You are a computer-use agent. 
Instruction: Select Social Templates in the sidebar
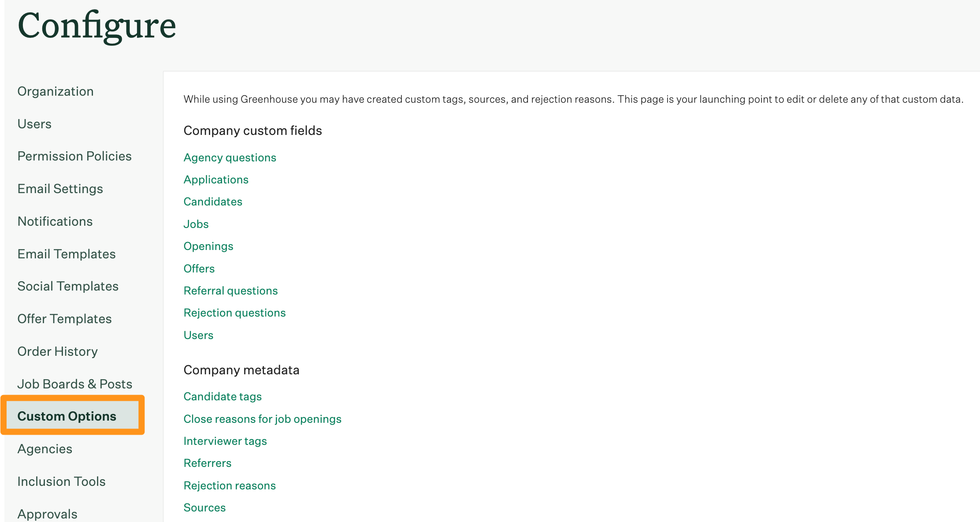click(68, 286)
